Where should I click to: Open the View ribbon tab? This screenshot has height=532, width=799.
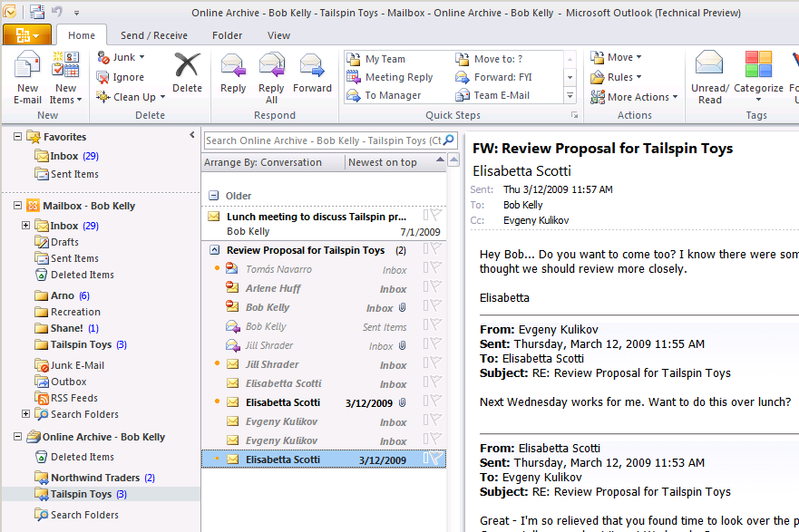point(278,35)
